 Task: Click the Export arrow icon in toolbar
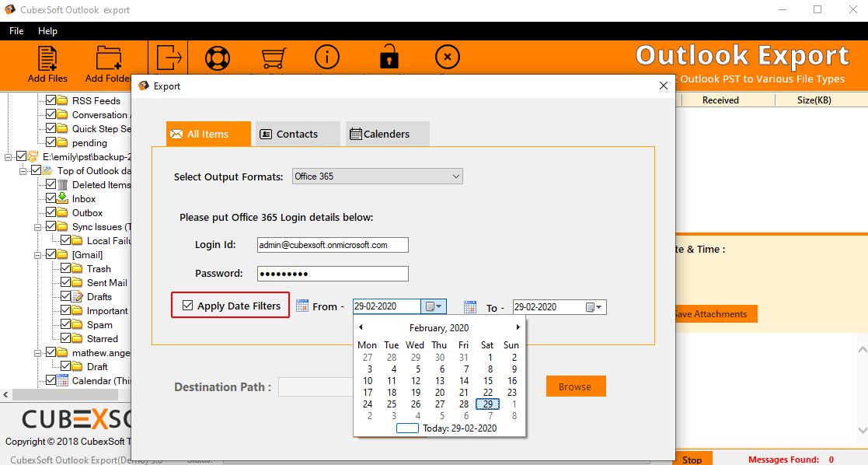[x=169, y=58]
